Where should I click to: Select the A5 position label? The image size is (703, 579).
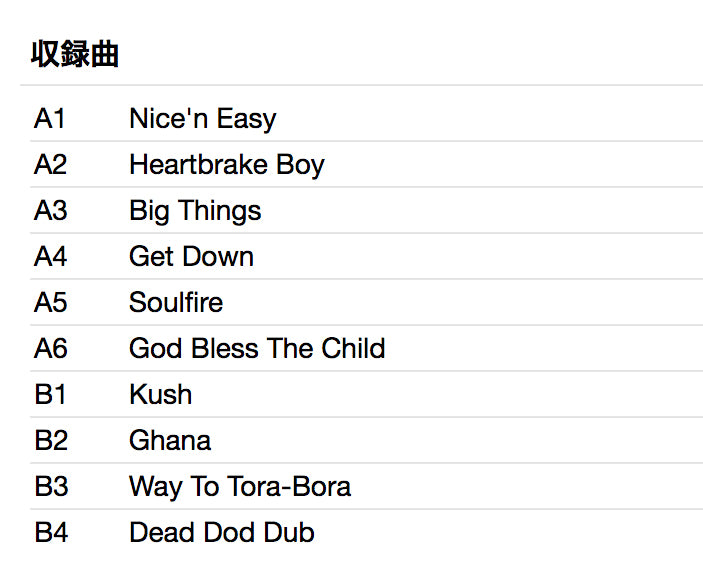point(50,303)
